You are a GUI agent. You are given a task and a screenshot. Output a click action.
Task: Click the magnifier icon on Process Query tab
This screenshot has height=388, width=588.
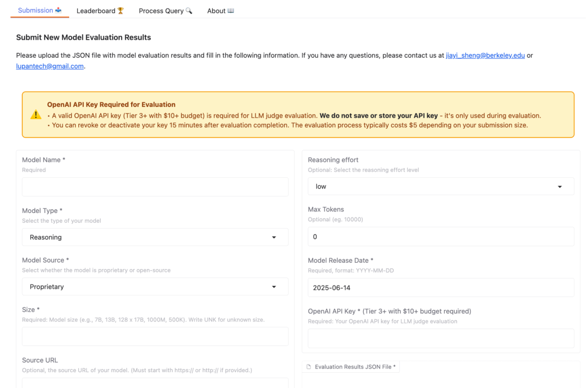coord(189,11)
